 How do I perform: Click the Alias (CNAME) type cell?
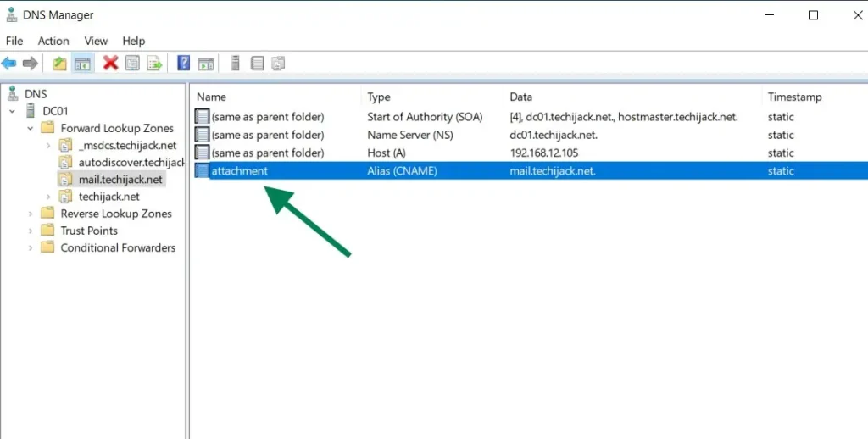point(402,171)
